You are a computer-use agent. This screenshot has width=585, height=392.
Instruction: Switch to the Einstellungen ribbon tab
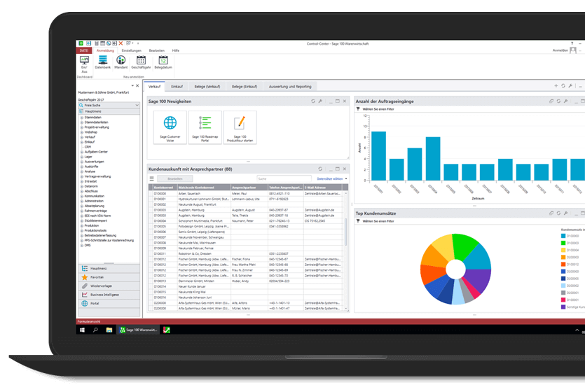131,50
